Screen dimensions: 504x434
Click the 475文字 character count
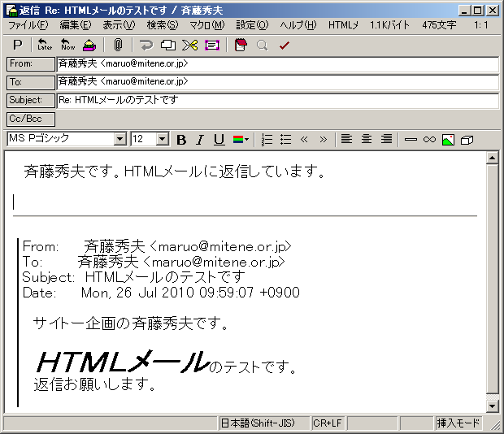(439, 25)
